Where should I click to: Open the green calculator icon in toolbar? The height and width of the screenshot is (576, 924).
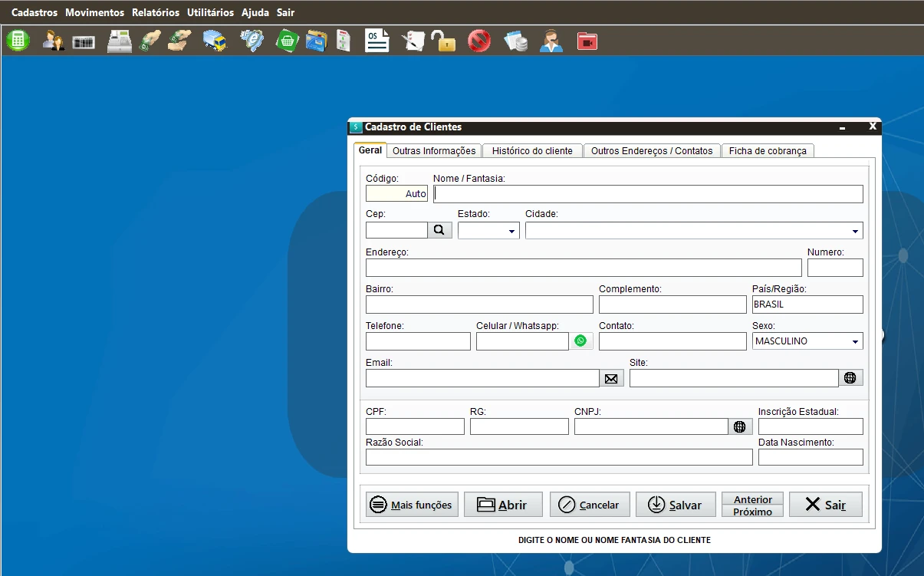click(x=18, y=41)
